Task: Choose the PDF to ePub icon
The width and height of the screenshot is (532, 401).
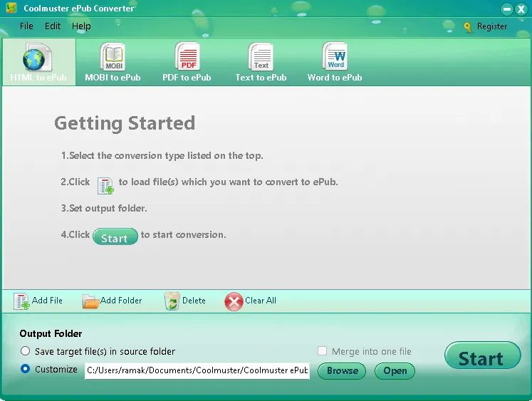Action: click(x=187, y=57)
